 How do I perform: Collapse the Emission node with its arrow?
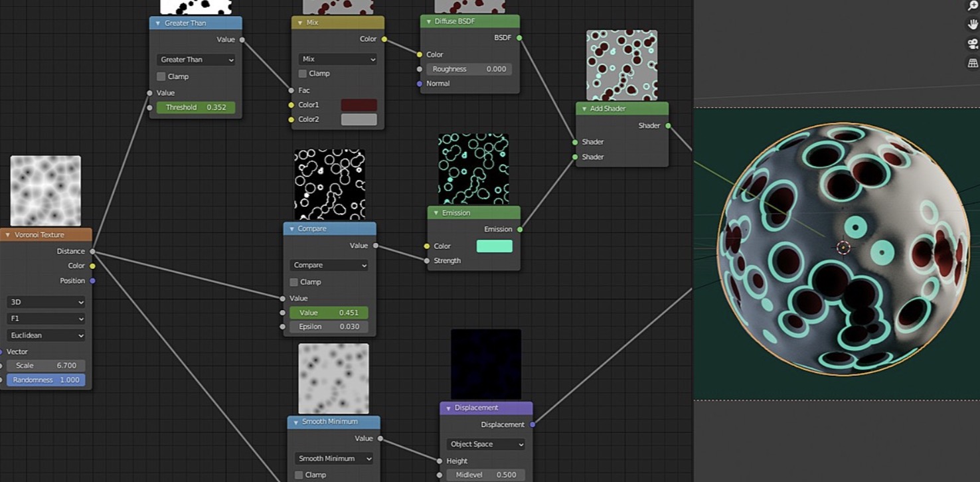pos(436,213)
